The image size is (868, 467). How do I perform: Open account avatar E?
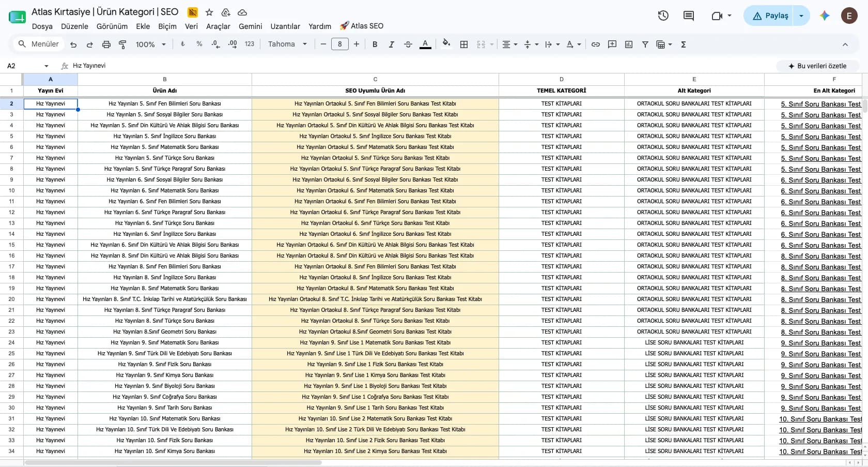pyautogui.click(x=849, y=16)
